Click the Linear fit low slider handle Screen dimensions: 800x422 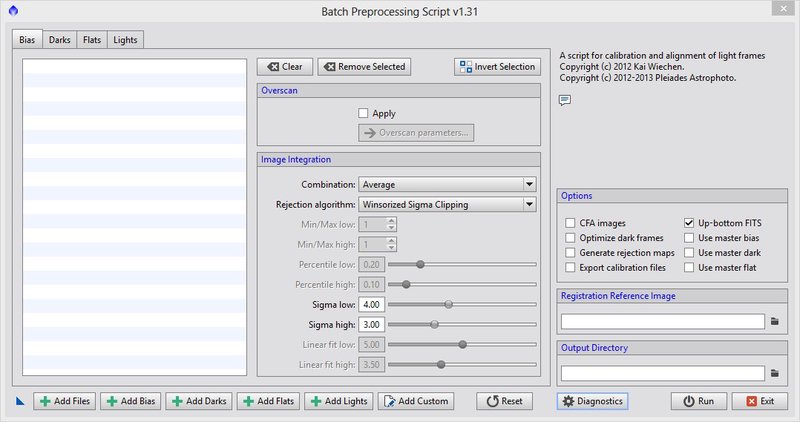tap(462, 344)
